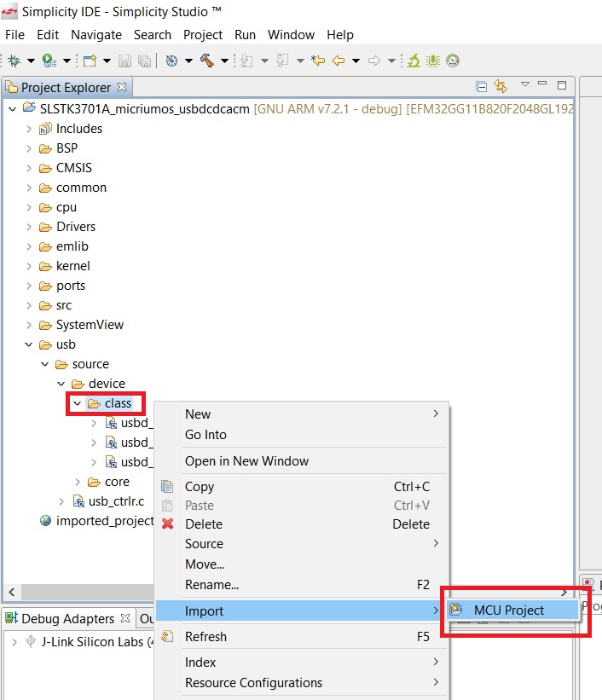Toggle Link with Editor in Project Explorer
Screen dimensions: 602x700
[501, 86]
